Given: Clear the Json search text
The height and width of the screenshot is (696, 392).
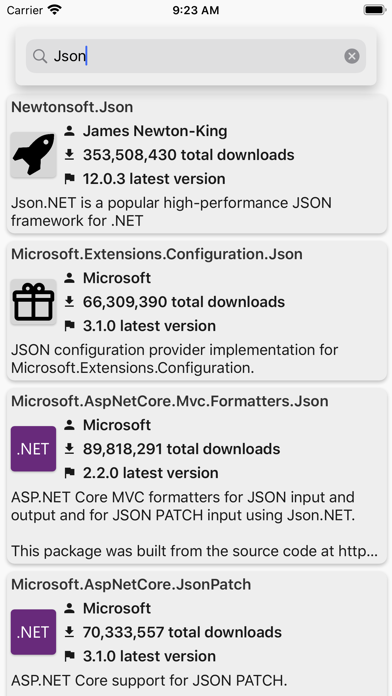Looking at the screenshot, I should click(x=352, y=56).
